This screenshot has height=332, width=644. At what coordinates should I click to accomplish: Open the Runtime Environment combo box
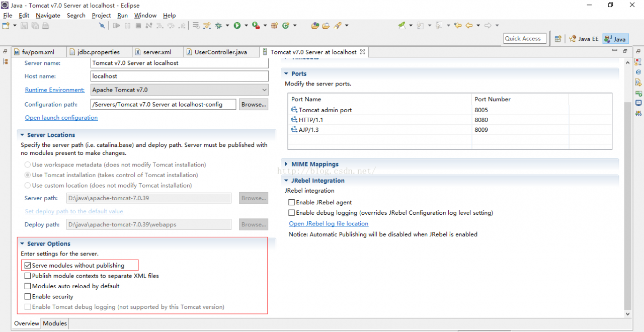(x=180, y=90)
